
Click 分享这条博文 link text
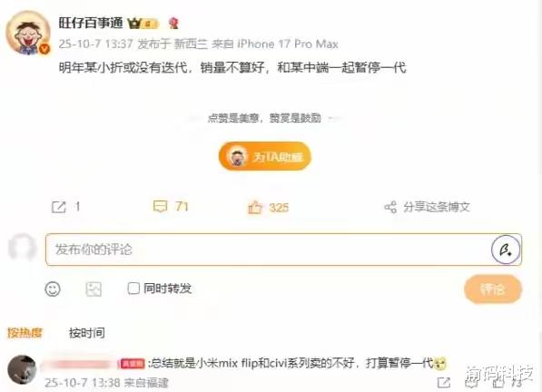click(437, 207)
